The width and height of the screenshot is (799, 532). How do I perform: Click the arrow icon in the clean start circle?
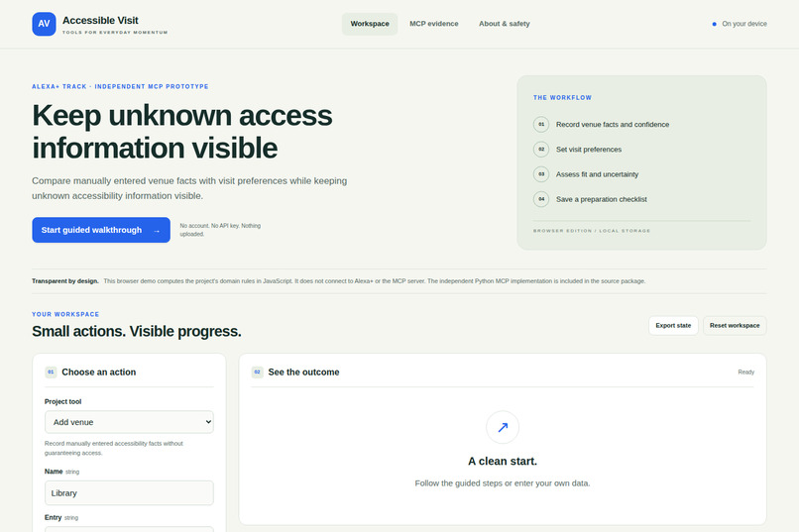coord(503,427)
